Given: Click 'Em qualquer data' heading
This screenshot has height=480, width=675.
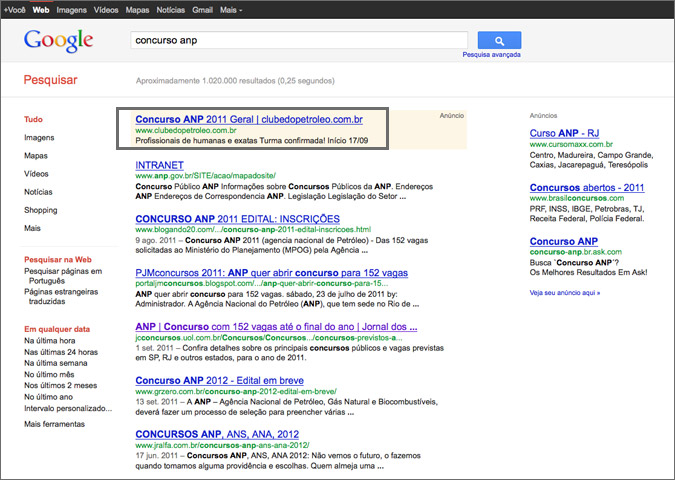Looking at the screenshot, I should tap(57, 329).
